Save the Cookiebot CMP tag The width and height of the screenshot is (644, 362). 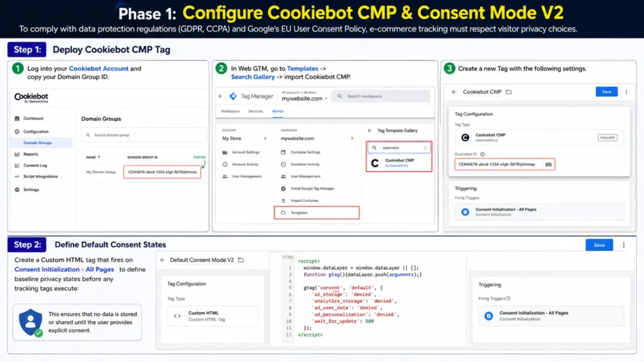(x=607, y=92)
